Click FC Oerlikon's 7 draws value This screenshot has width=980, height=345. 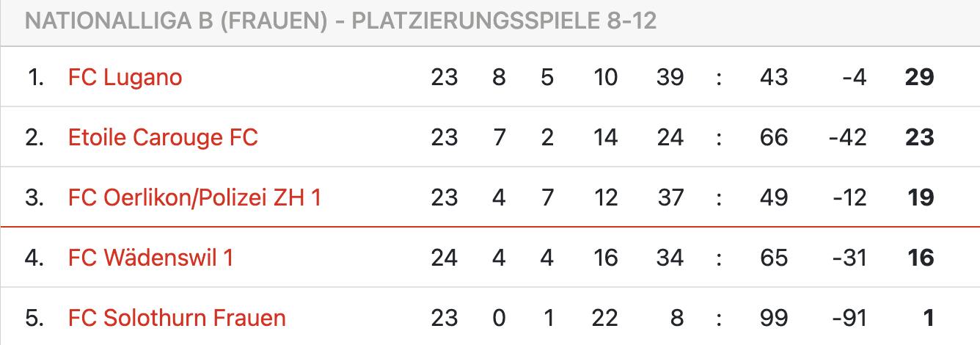547,197
